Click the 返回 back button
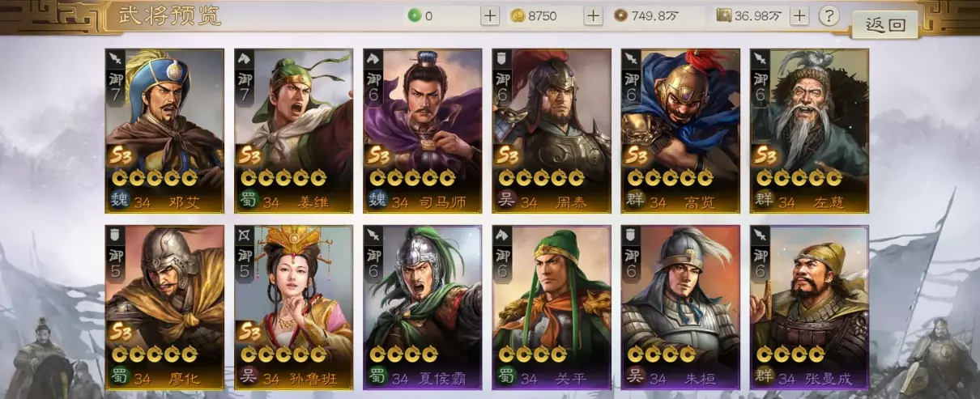The image size is (980, 399). pos(884,24)
